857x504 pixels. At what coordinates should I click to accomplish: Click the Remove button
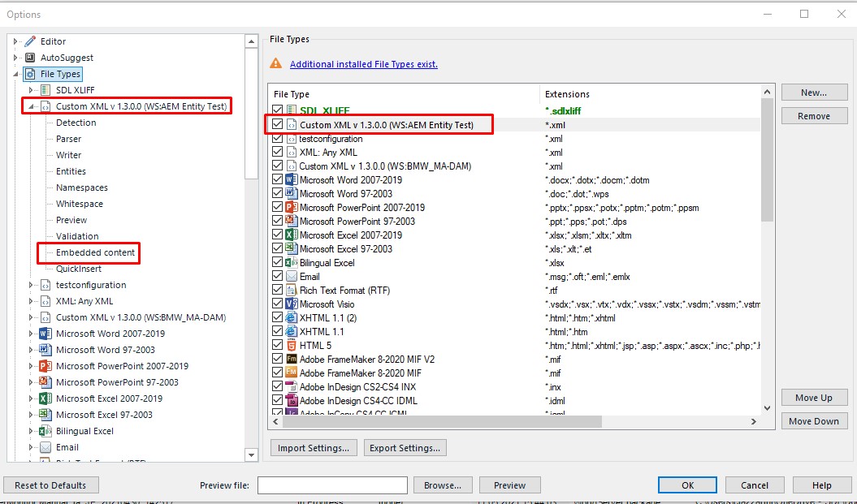tap(814, 116)
